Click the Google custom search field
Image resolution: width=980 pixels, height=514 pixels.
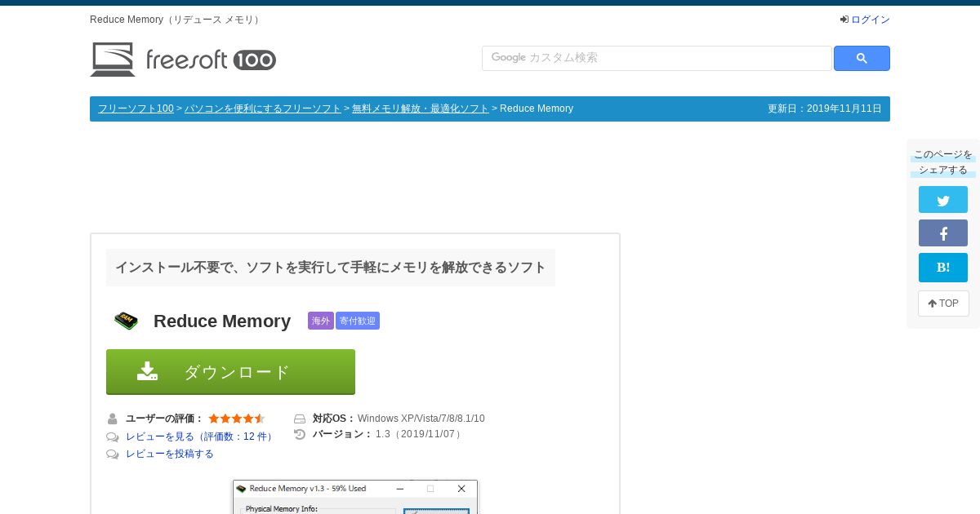[657, 58]
